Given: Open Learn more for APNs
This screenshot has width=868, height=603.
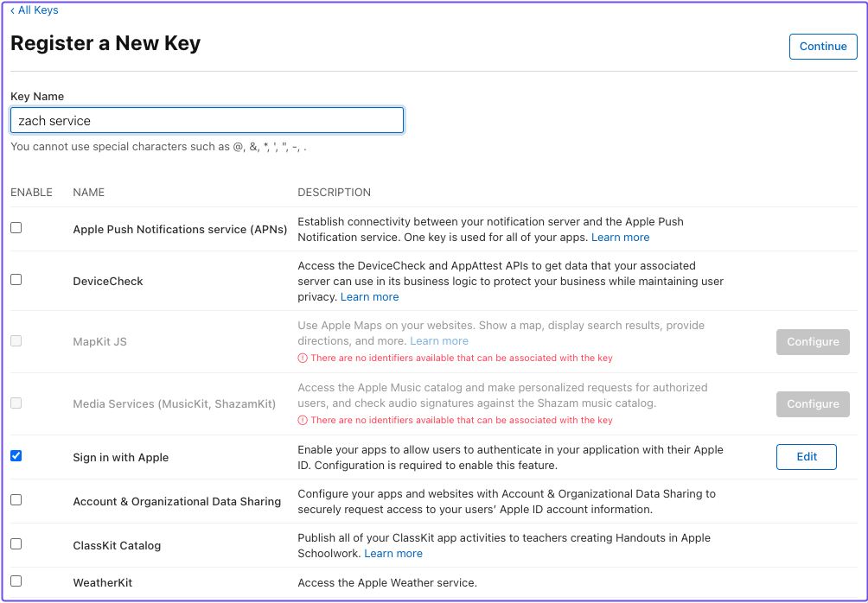Looking at the screenshot, I should [x=620, y=237].
